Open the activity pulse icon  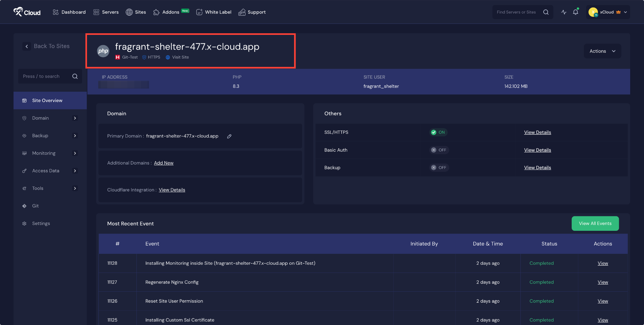tap(564, 12)
